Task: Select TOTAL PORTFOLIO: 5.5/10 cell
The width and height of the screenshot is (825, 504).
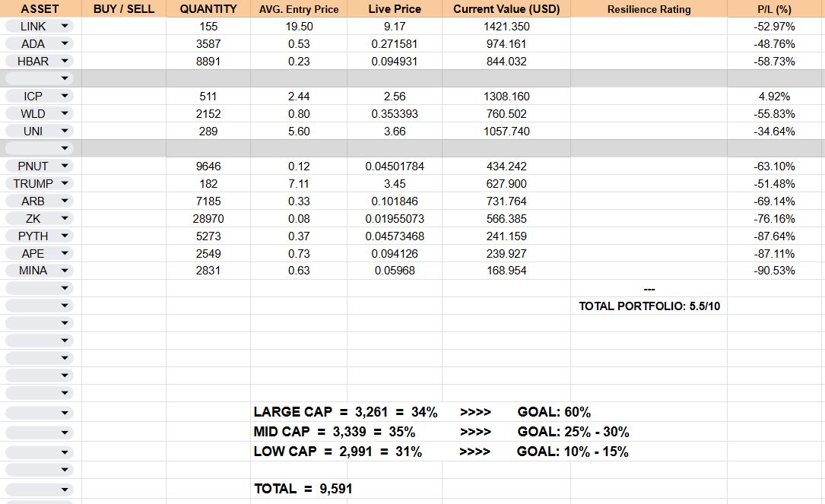Action: (x=649, y=306)
